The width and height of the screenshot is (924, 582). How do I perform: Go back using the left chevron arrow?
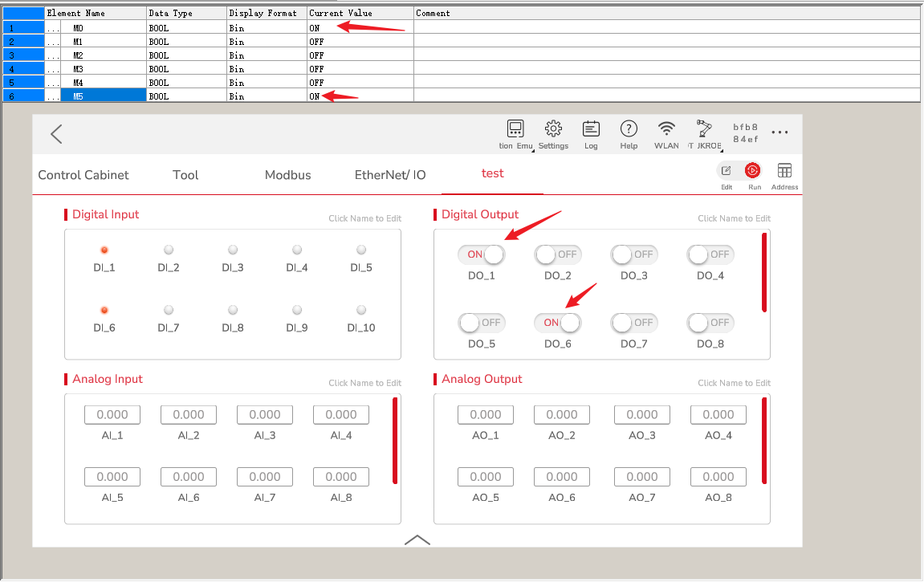pyautogui.click(x=56, y=134)
